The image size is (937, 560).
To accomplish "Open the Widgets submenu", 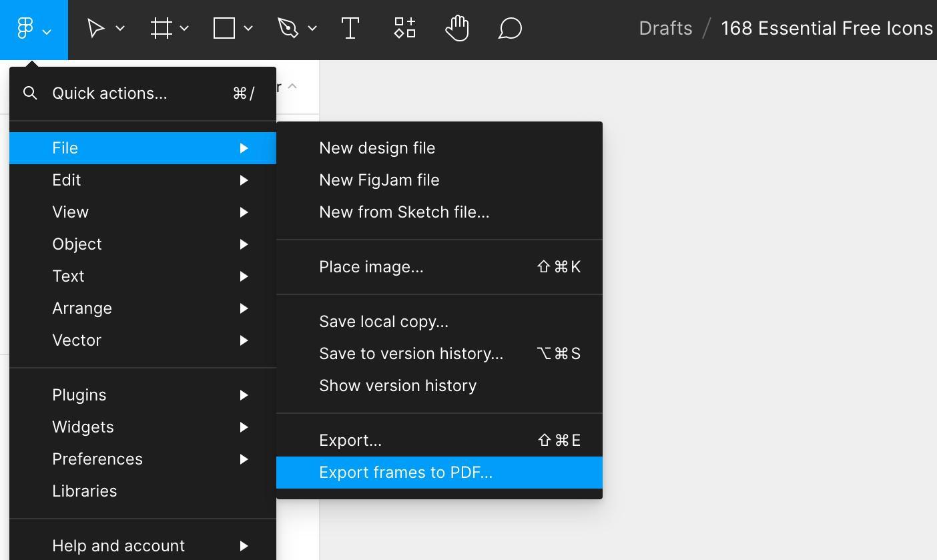I will pos(143,427).
